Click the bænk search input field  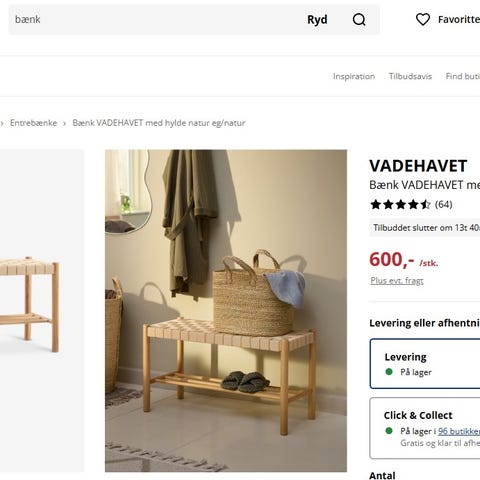click(157, 19)
